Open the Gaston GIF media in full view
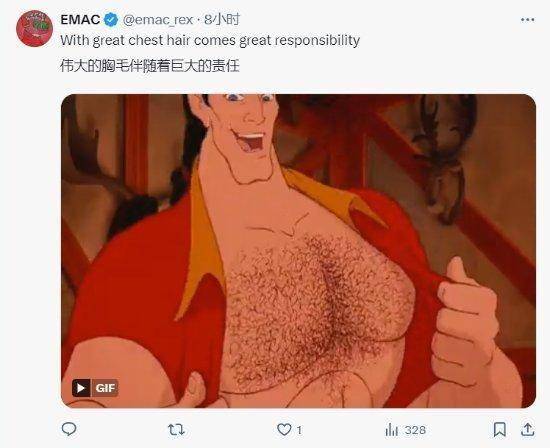Image resolution: width=550 pixels, height=448 pixels. click(x=299, y=251)
